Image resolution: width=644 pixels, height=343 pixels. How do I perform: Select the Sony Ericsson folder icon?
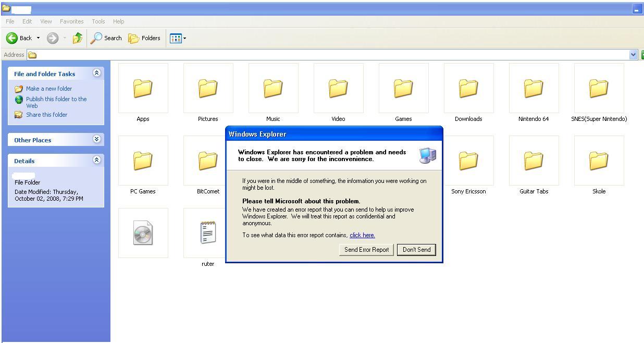coord(469,161)
